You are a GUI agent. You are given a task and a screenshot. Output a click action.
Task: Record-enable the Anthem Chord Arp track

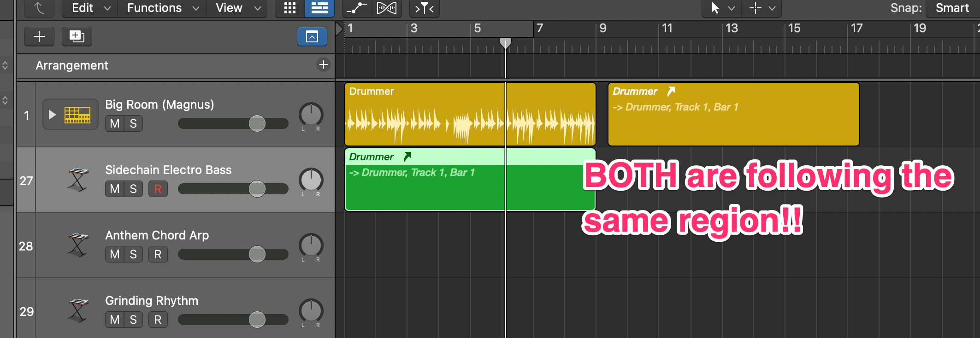coord(158,254)
